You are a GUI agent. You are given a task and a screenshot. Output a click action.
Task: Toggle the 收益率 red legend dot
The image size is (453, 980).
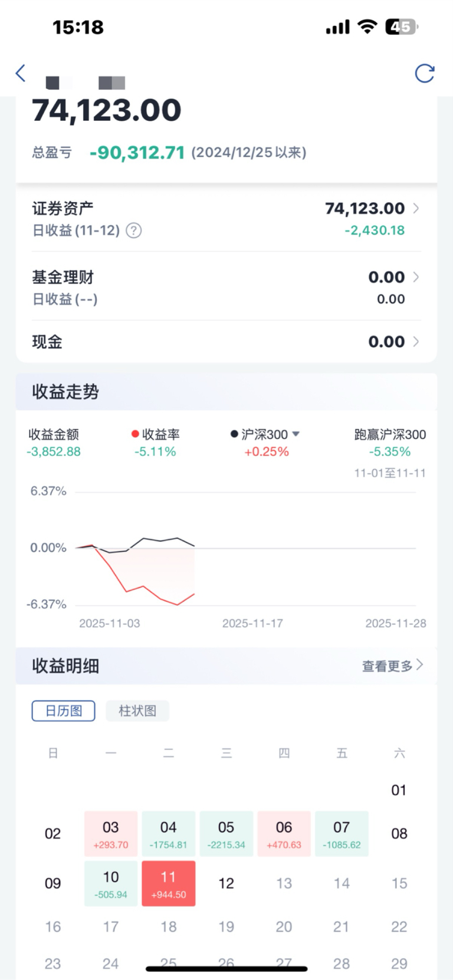[x=135, y=434]
